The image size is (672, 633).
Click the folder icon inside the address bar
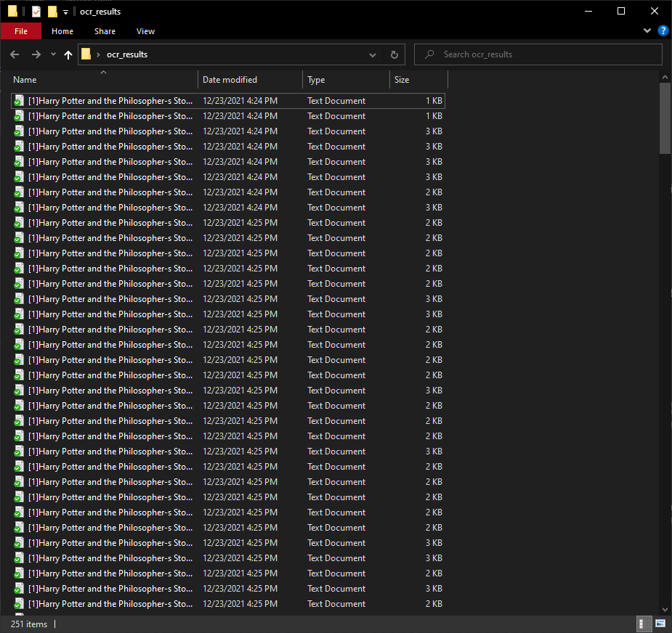86,54
